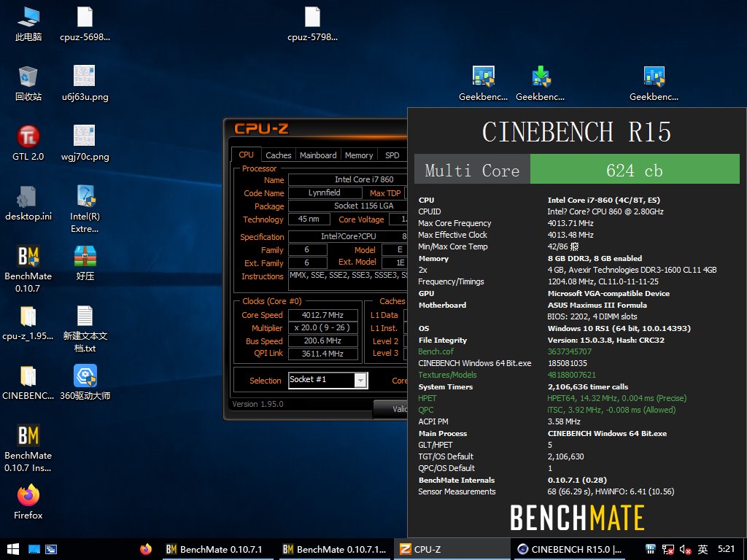The width and height of the screenshot is (747, 560).
Task: Switch to second BenchMate 0.10.7.1 taskbar window
Action: pos(335,549)
